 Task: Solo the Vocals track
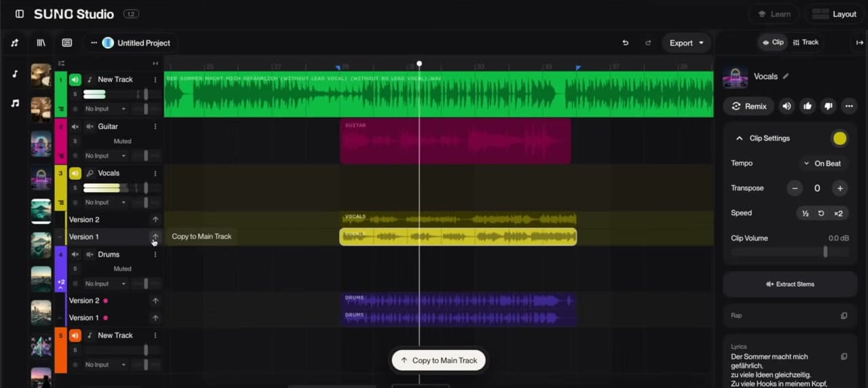coord(75,188)
